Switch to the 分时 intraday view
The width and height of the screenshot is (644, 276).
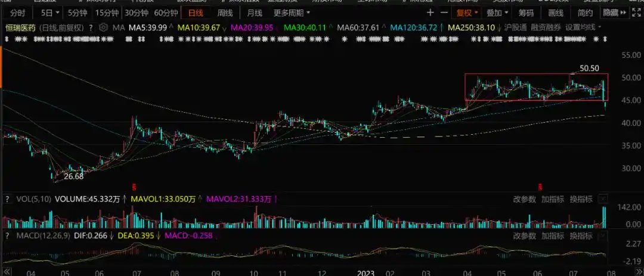[x=18, y=13]
